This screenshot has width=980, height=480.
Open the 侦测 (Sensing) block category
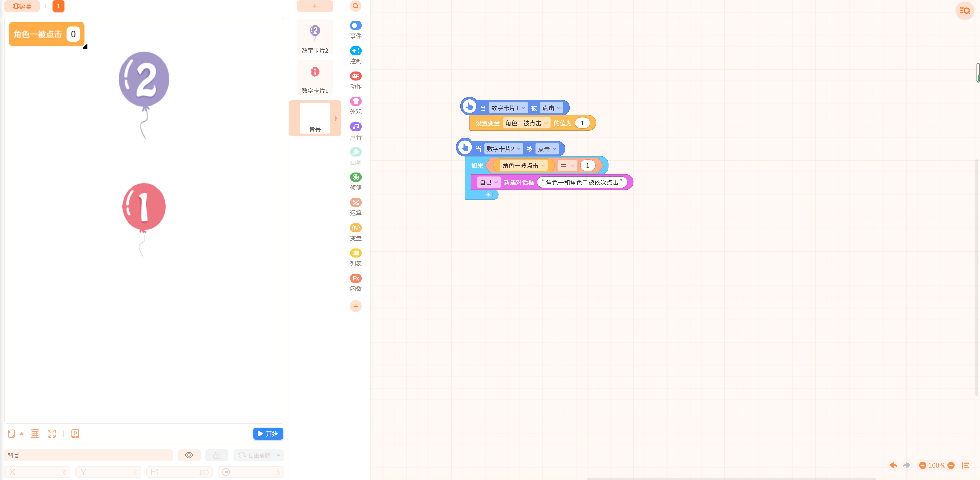(355, 181)
